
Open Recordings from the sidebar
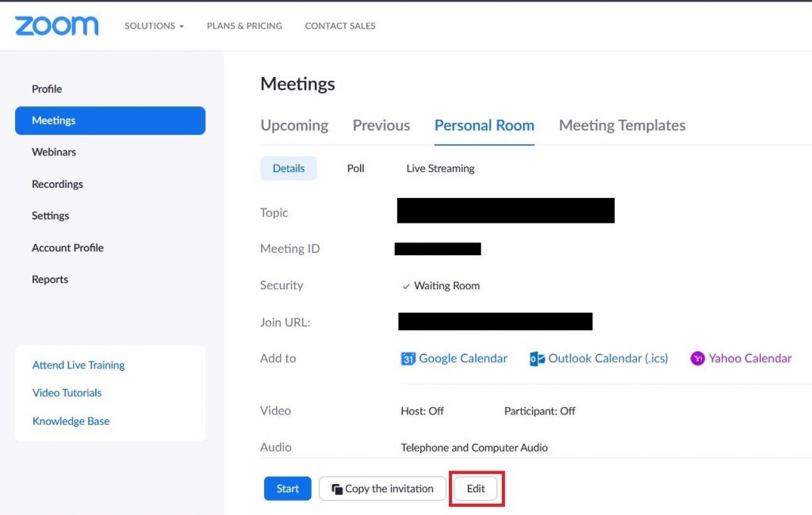(57, 185)
